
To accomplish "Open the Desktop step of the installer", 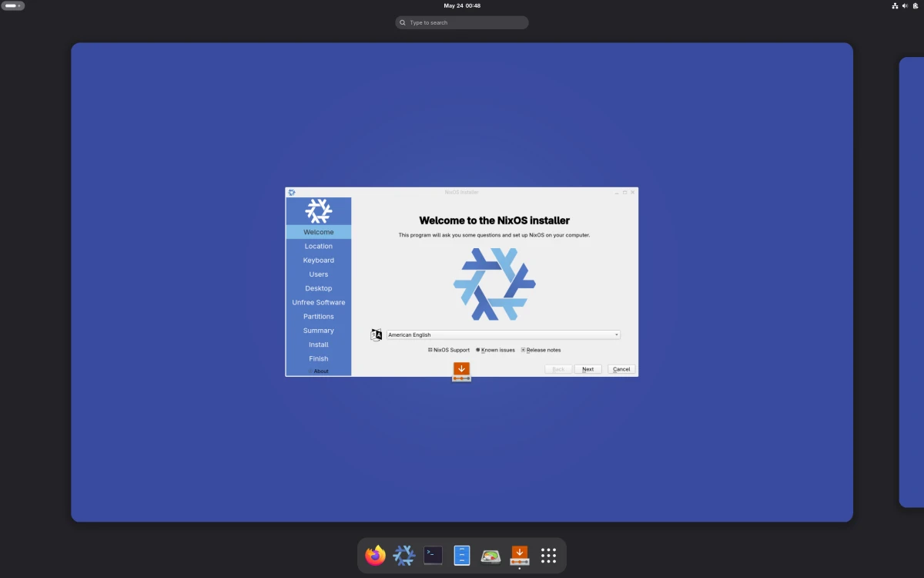I will [318, 287].
